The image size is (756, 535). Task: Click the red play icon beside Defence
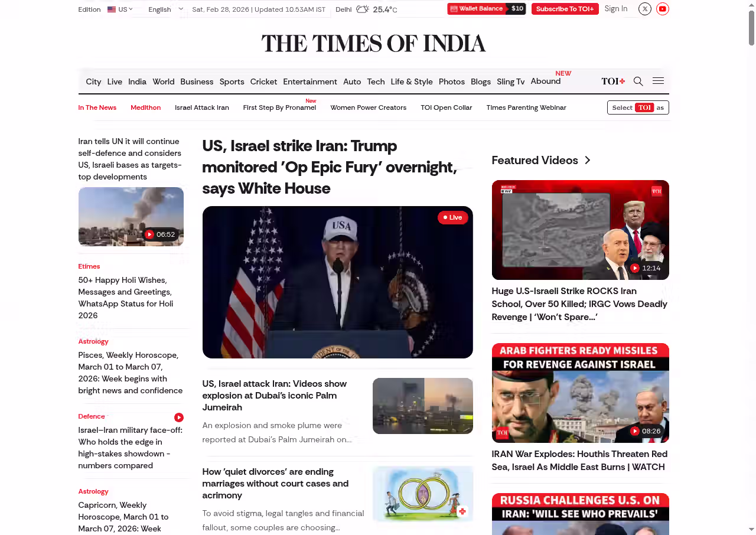coord(179,417)
